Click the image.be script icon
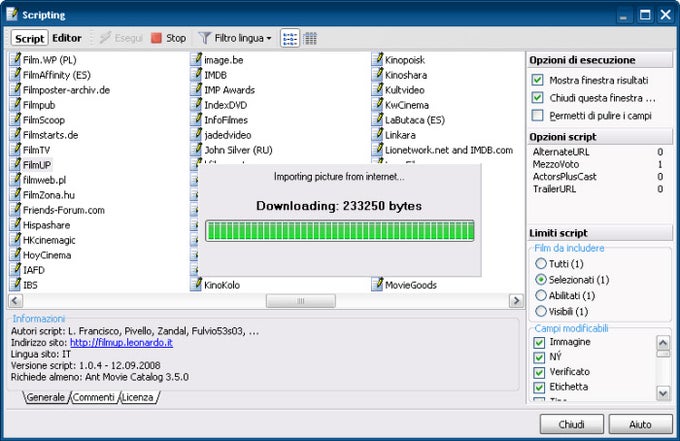 point(196,59)
